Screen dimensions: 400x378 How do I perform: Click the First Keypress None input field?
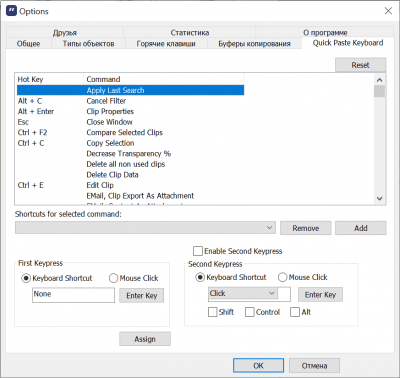pyautogui.click(x=73, y=295)
